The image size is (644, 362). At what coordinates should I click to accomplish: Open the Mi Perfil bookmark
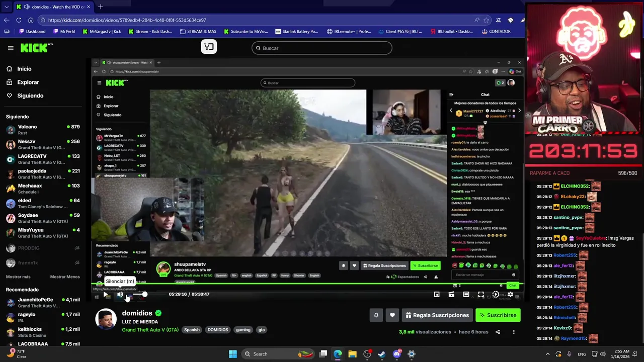(63, 31)
